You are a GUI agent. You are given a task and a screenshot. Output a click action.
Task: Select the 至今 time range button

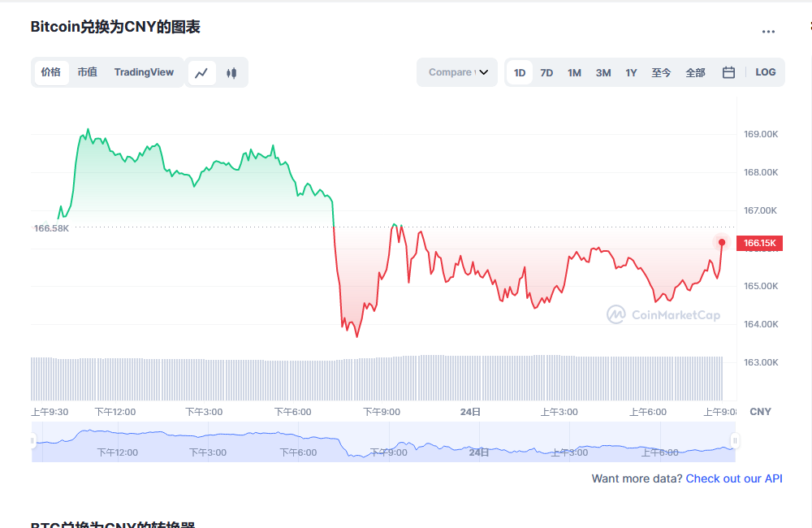661,72
